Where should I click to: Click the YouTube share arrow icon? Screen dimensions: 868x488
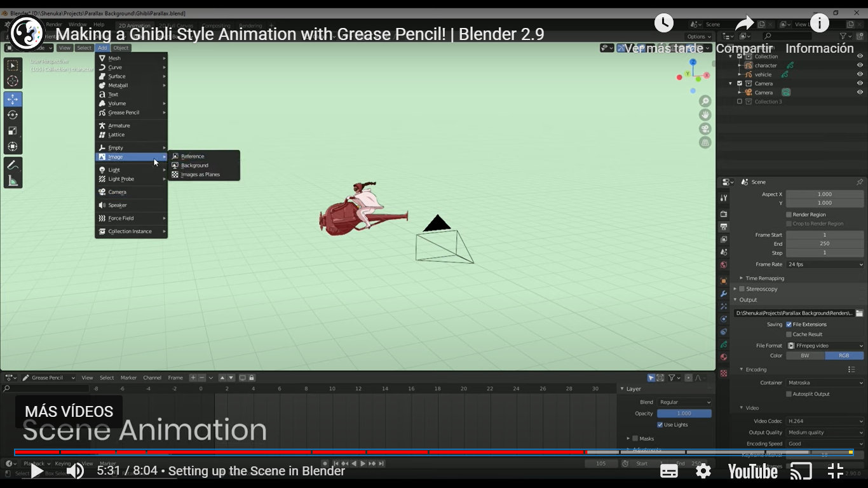744,24
